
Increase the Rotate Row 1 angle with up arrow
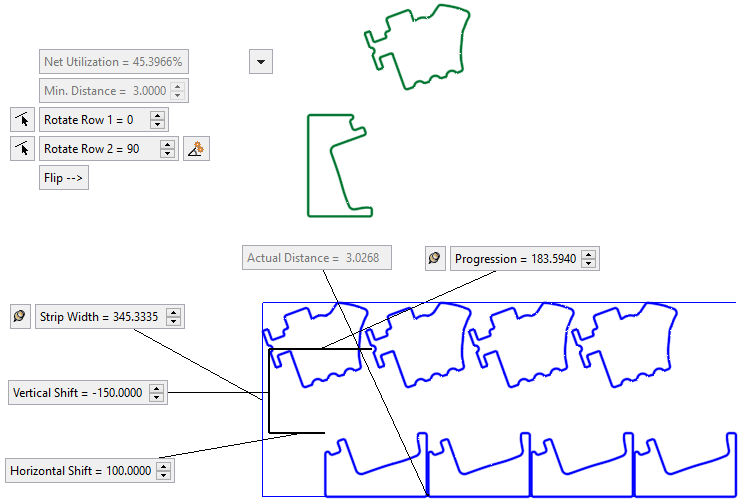pyautogui.click(x=157, y=116)
